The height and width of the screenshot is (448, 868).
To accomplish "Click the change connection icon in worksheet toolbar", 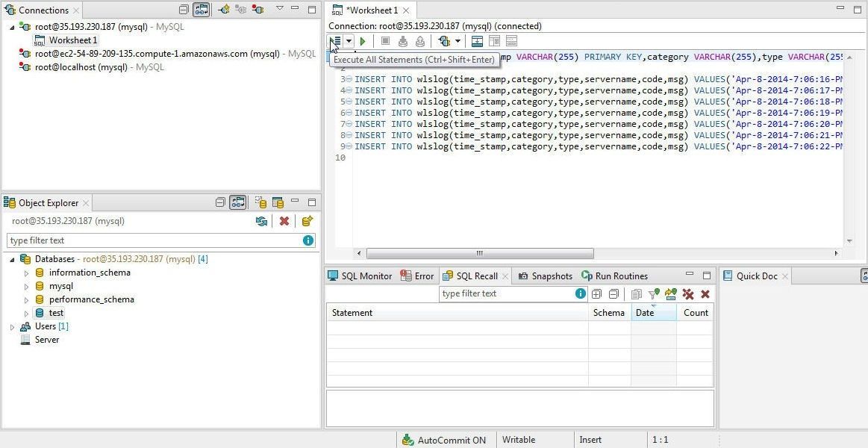I will [x=444, y=41].
